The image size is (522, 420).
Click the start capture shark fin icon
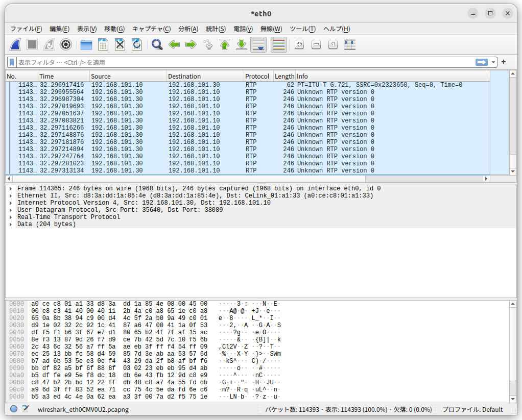pyautogui.click(x=15, y=45)
